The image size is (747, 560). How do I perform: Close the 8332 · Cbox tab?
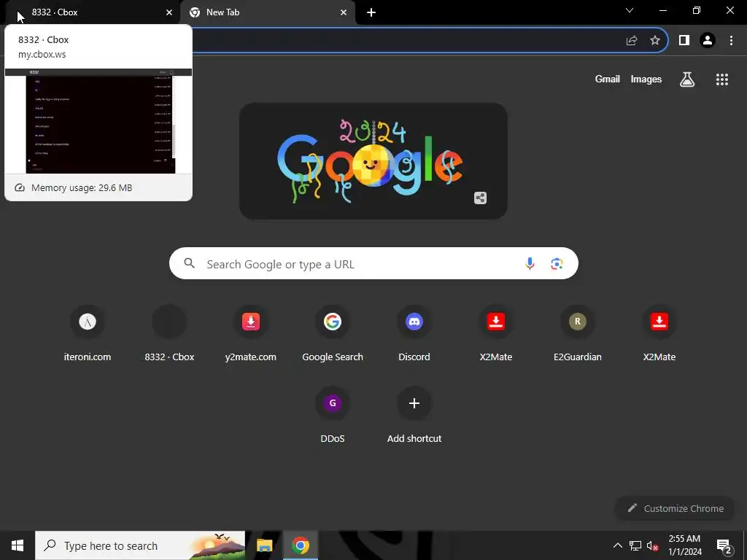[x=169, y=12]
